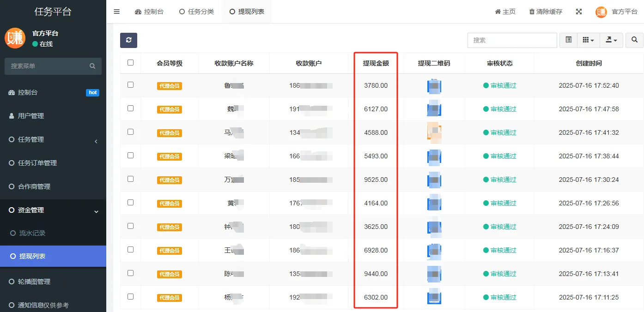Toggle the hamburger sidebar menu icon

coord(116,12)
